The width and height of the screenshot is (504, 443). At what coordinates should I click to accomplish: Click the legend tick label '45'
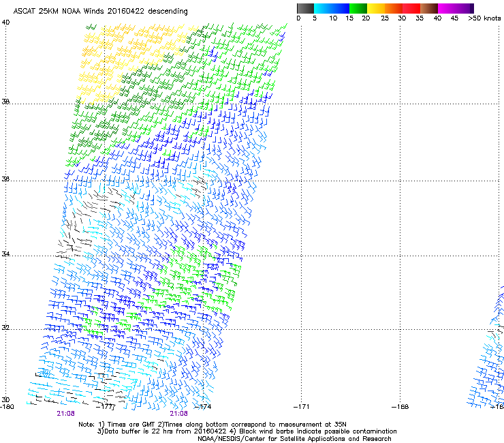tap(454, 18)
